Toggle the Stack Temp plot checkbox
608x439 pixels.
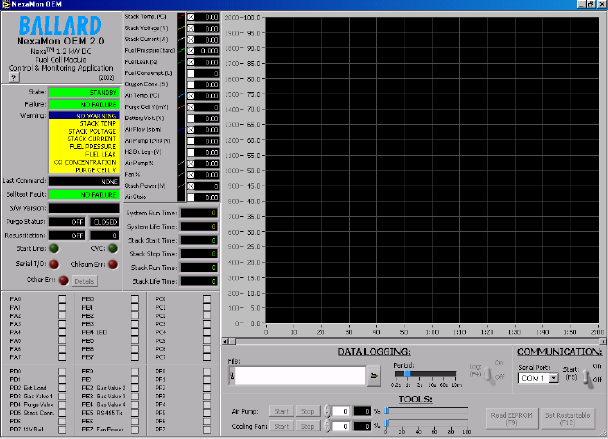tap(191, 17)
